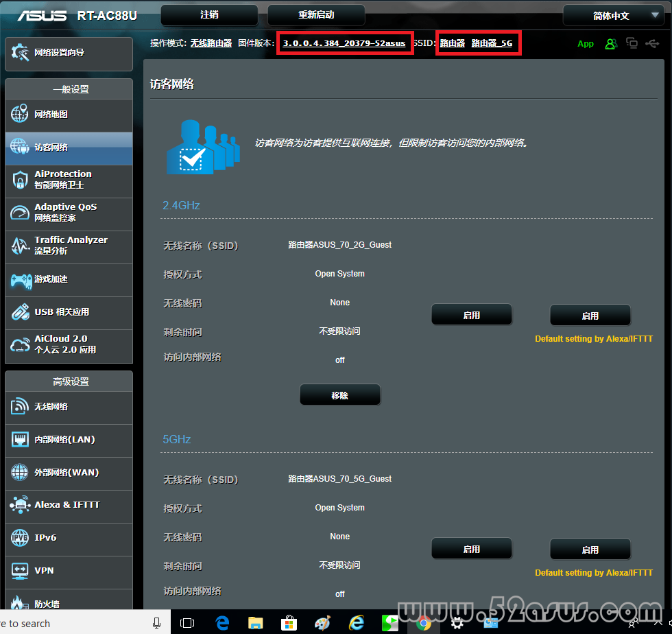Click left 启用 button in 2.4GHz section

pos(472,315)
